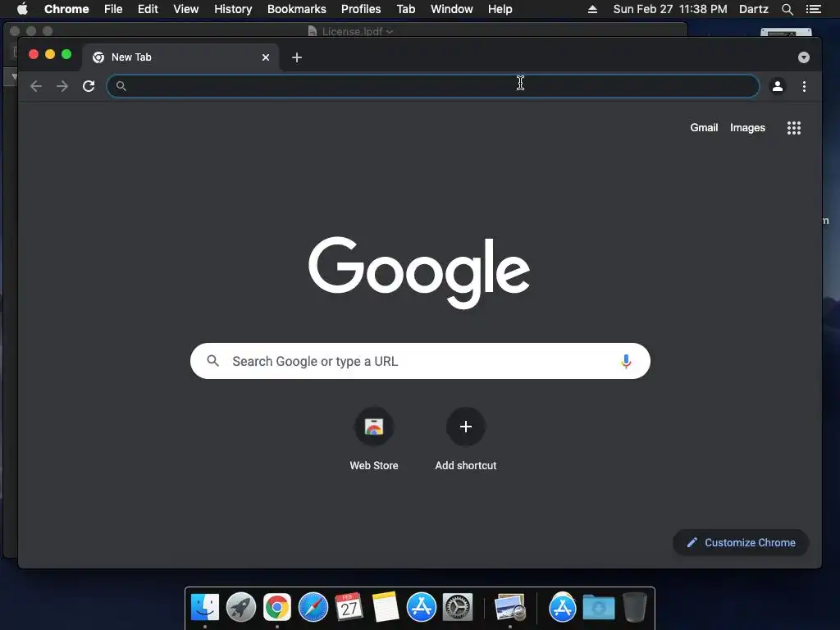Open the Tab menu
This screenshot has width=840, height=630.
point(405,9)
